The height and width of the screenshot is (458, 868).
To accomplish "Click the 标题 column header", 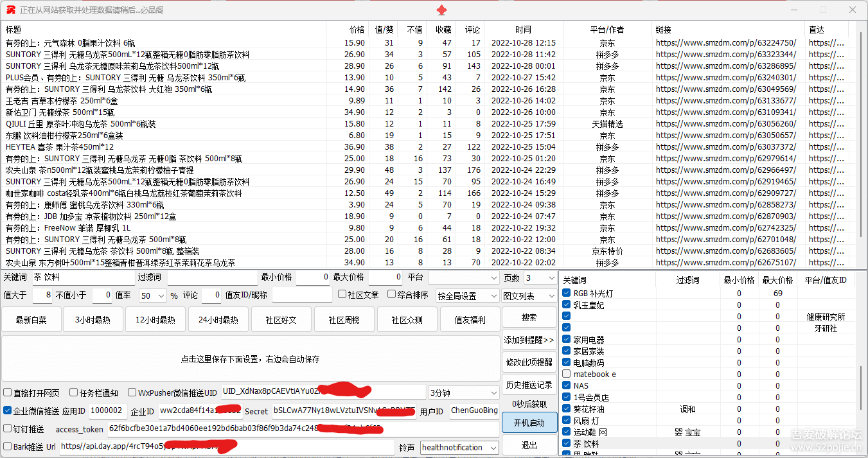I will point(164,30).
